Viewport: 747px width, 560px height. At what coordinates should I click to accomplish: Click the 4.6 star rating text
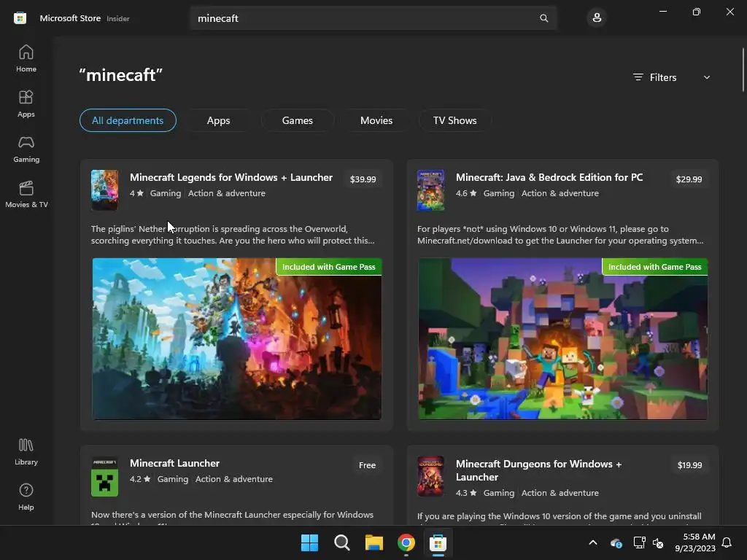466,193
